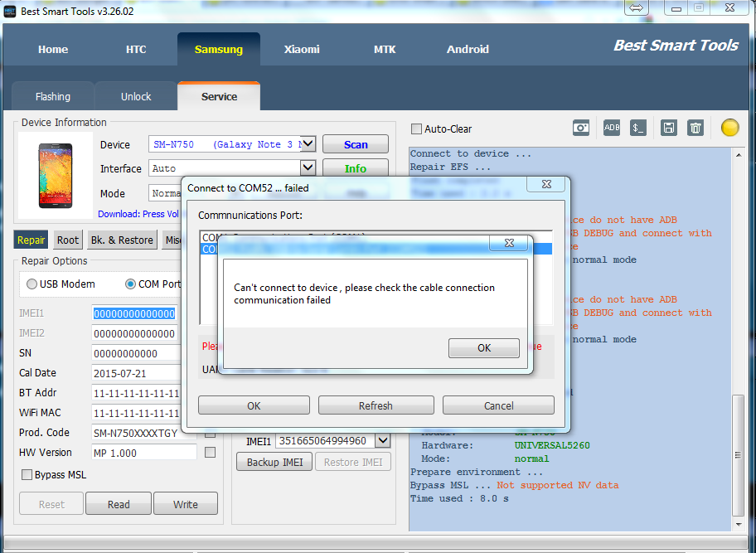Click Refresh in the COM port dialog
The width and height of the screenshot is (756, 553).
pos(376,405)
